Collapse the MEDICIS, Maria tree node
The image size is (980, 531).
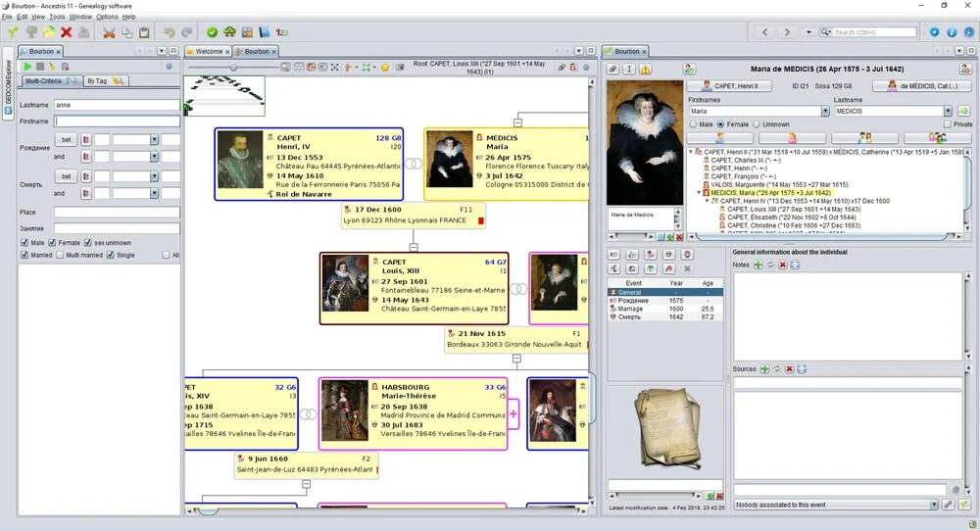[x=699, y=193]
